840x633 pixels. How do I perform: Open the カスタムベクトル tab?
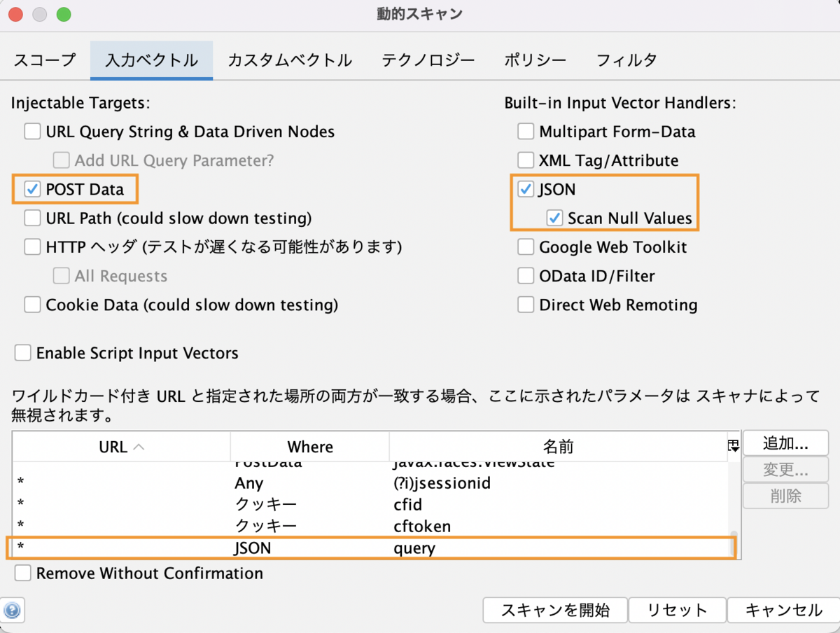(290, 60)
